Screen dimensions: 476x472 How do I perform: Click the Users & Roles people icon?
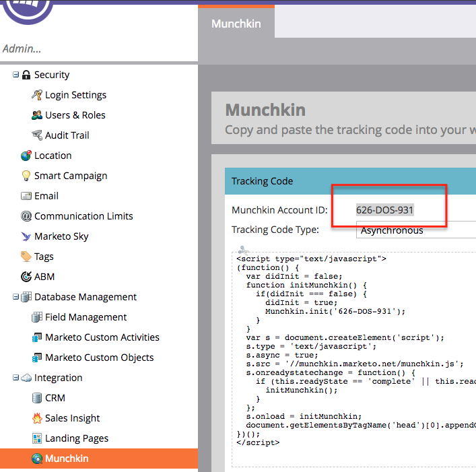tap(37, 115)
